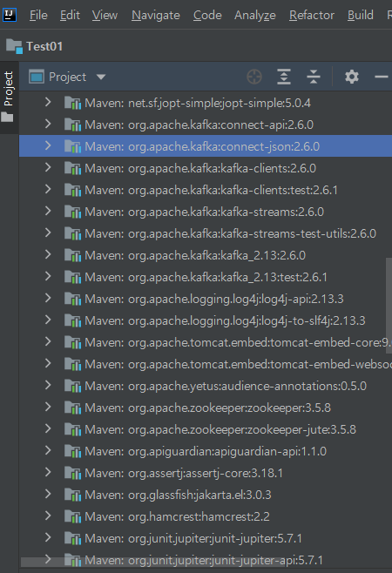This screenshot has height=573, width=392.
Task: Click library icon beside zookeeper-jute:3.5.8
Action: (x=73, y=429)
